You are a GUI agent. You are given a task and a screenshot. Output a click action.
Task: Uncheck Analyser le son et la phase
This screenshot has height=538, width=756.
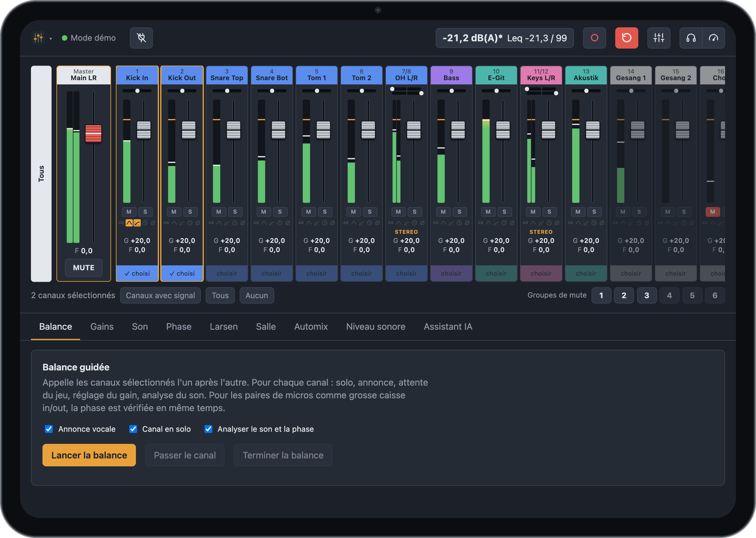(x=208, y=429)
